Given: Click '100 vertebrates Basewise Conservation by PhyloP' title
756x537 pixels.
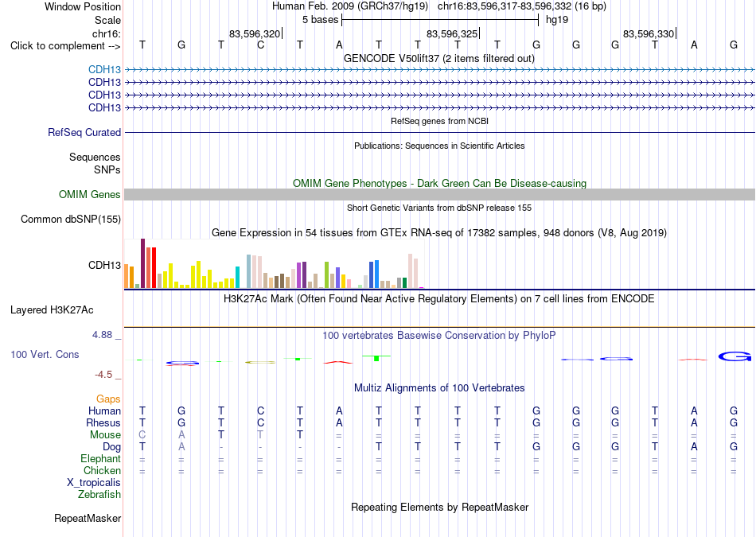Looking at the screenshot, I should point(439,335).
